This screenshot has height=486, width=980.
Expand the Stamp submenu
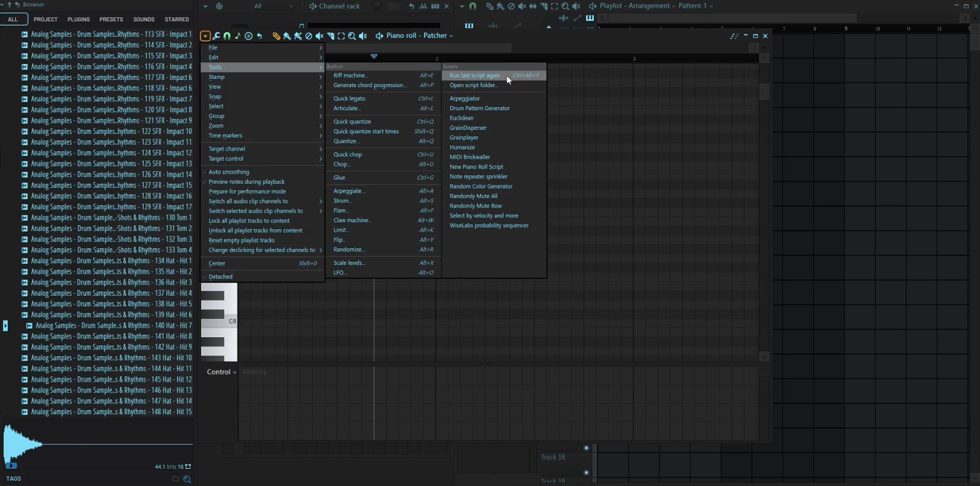pyautogui.click(x=217, y=77)
